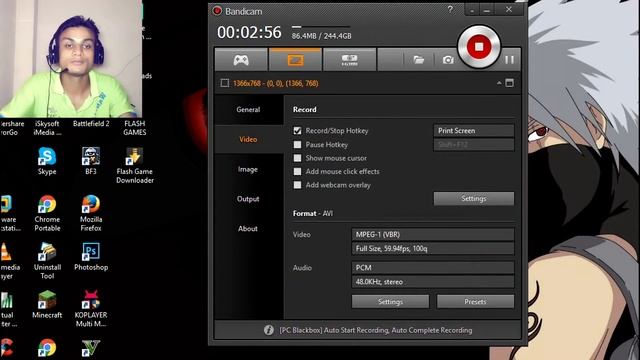Pause the recording with pause icon
Image resolution: width=640 pixels, height=360 pixels.
[509, 60]
